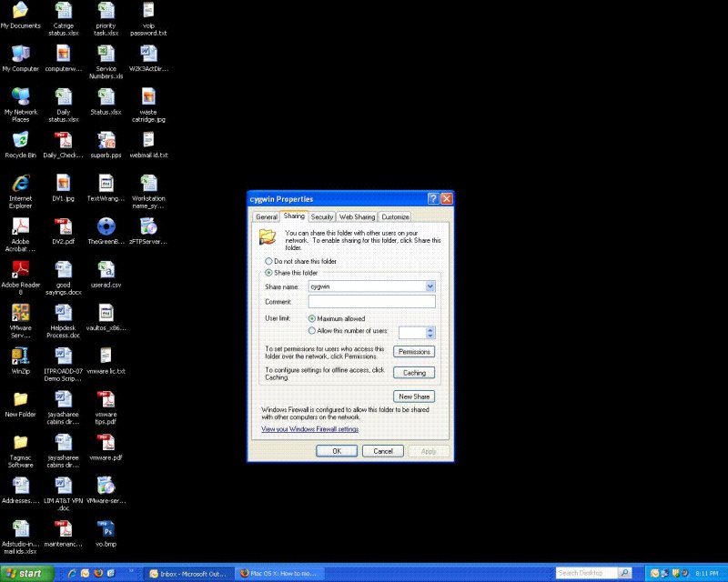Switch to the Security tab
Image resolution: width=728 pixels, height=582 pixels.
tap(322, 216)
